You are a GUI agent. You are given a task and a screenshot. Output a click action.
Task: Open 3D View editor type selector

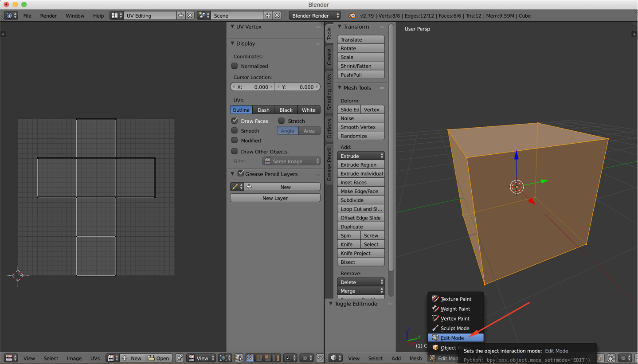point(336,358)
